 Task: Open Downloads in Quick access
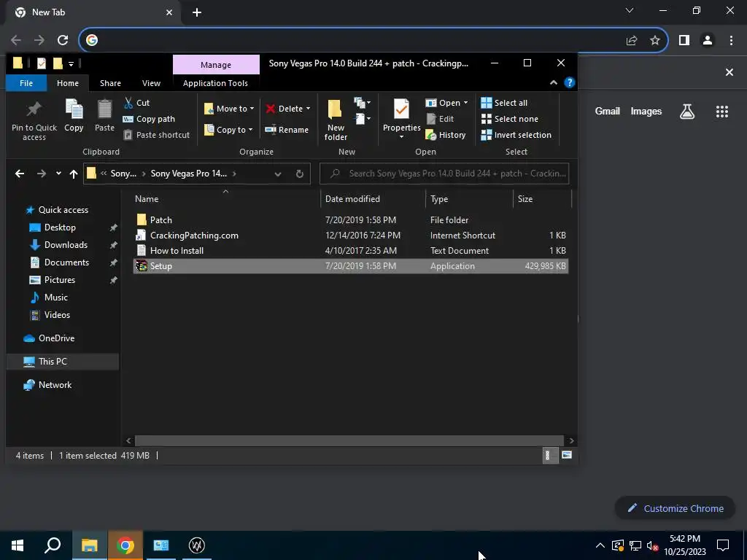tap(66, 245)
